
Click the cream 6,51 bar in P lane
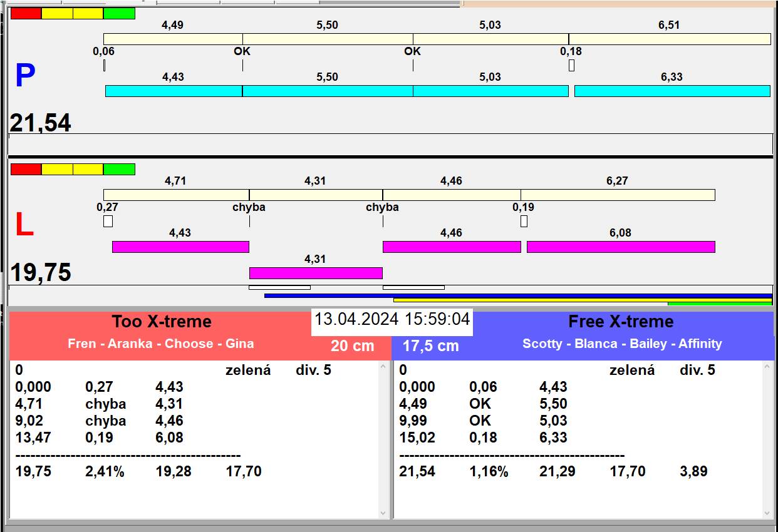pos(669,39)
